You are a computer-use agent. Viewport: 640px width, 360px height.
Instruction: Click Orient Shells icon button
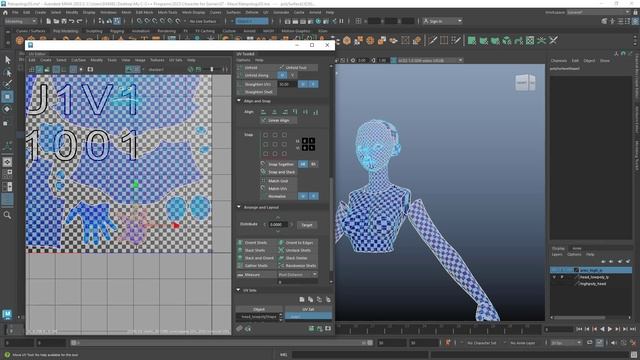point(240,242)
